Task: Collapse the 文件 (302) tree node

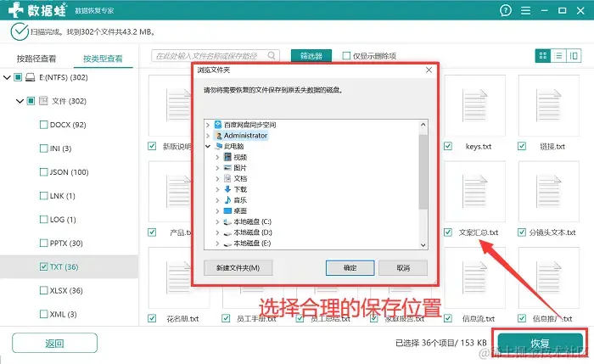Action: click(x=20, y=101)
